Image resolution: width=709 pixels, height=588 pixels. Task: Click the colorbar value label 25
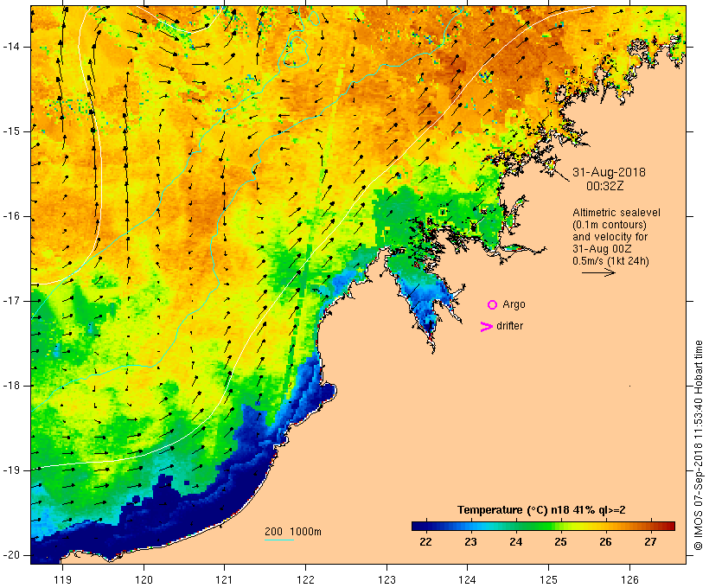(x=560, y=542)
